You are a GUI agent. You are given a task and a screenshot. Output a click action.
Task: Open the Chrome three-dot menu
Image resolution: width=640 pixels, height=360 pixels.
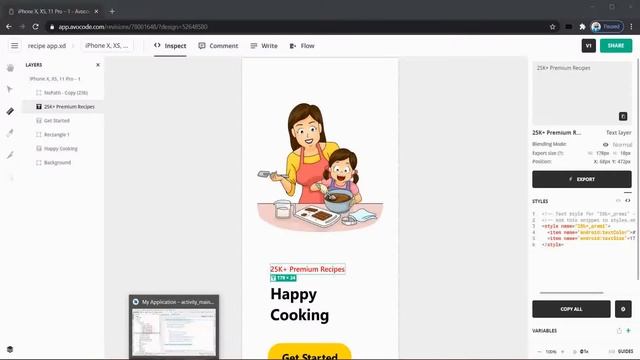pyautogui.click(x=631, y=27)
